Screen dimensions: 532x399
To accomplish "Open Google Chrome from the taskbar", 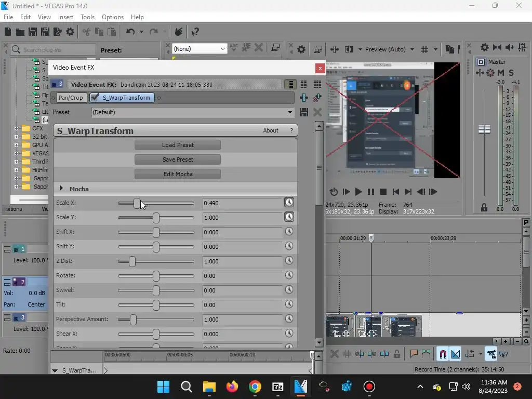I will tap(255, 387).
